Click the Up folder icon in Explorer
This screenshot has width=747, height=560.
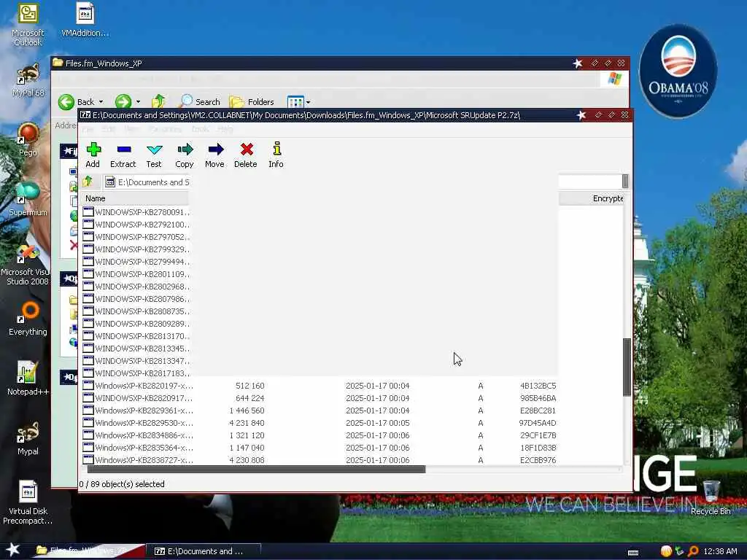point(158,101)
